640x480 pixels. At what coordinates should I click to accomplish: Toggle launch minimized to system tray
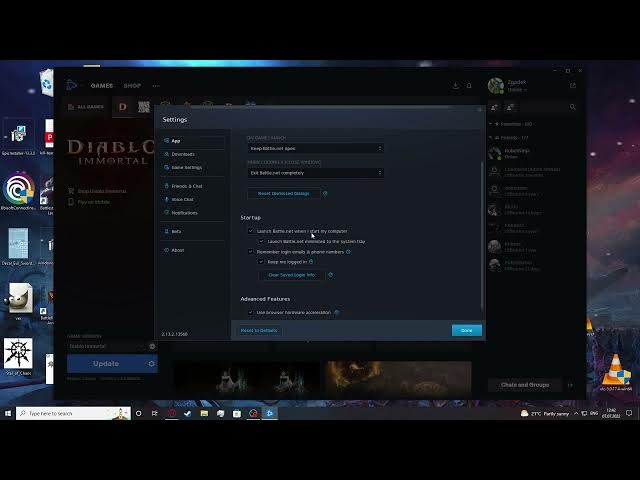(x=261, y=242)
